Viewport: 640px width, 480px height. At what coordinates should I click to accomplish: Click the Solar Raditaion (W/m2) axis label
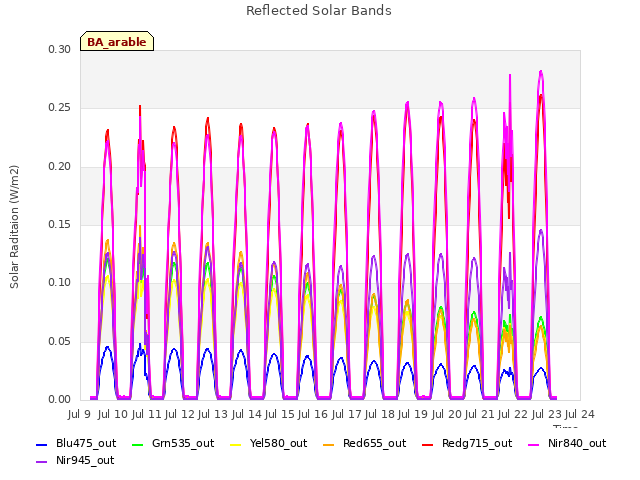coord(14,227)
